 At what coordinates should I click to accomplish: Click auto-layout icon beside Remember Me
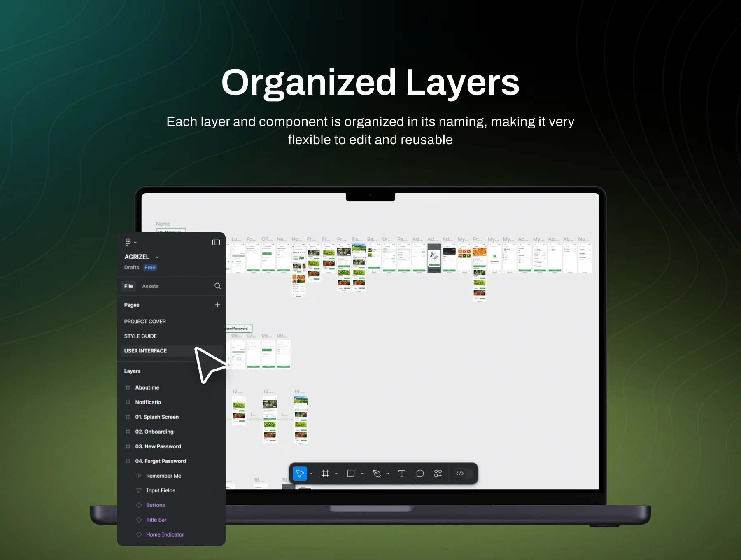[139, 476]
